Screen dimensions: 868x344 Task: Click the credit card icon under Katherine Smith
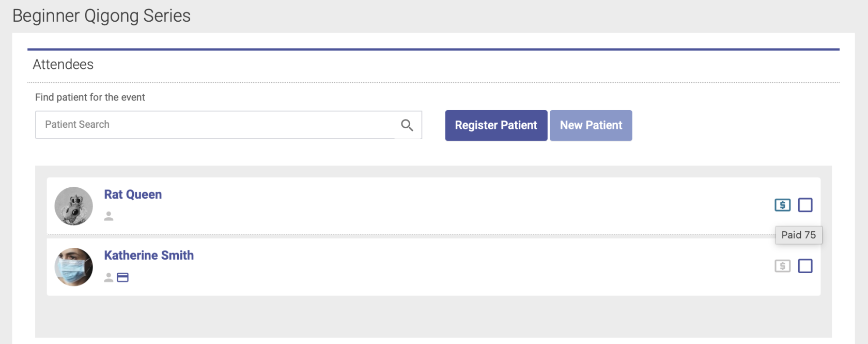coord(122,278)
